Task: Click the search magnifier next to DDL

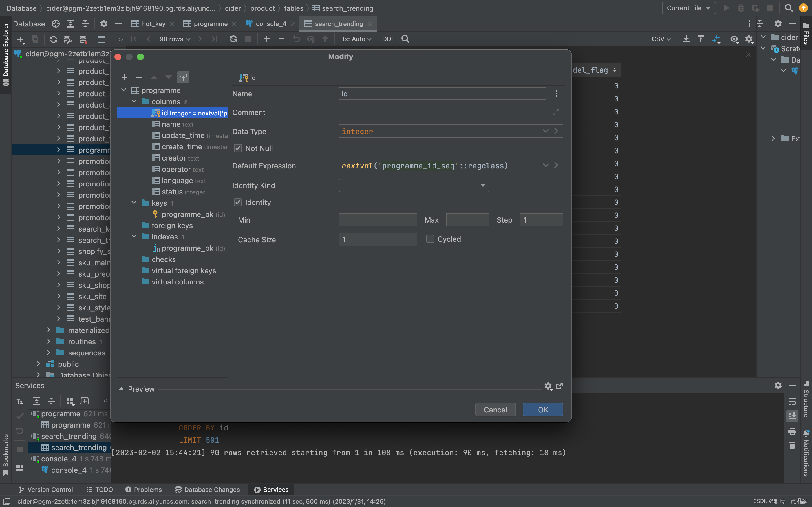Action: click(x=405, y=39)
